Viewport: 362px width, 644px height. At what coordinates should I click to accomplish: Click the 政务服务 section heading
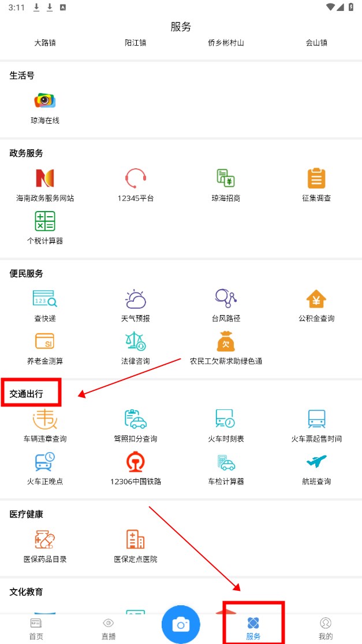click(x=26, y=153)
